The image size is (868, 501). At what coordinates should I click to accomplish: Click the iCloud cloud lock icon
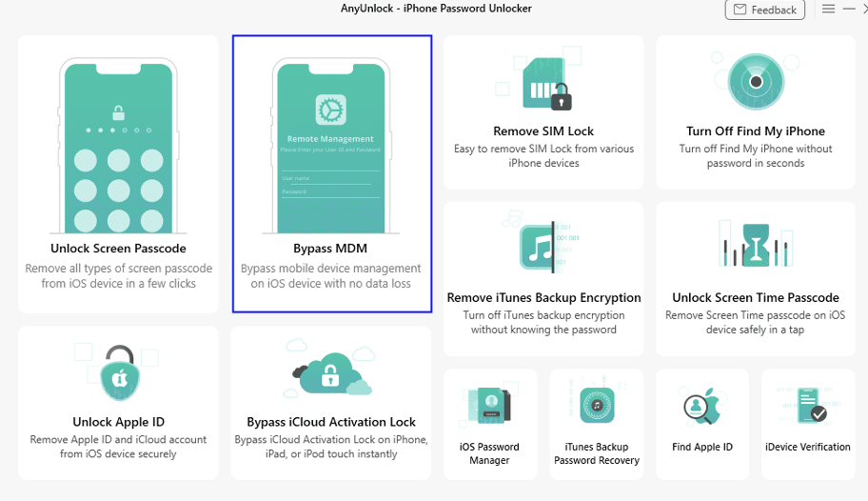[x=331, y=373]
